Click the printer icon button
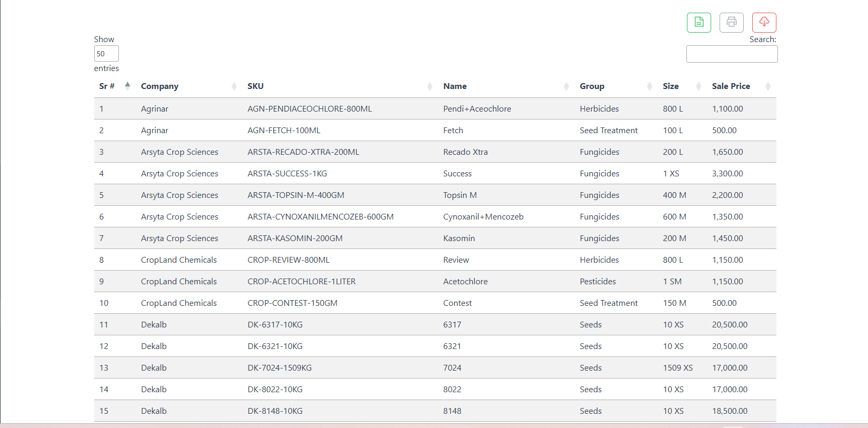868x428 pixels. point(731,23)
